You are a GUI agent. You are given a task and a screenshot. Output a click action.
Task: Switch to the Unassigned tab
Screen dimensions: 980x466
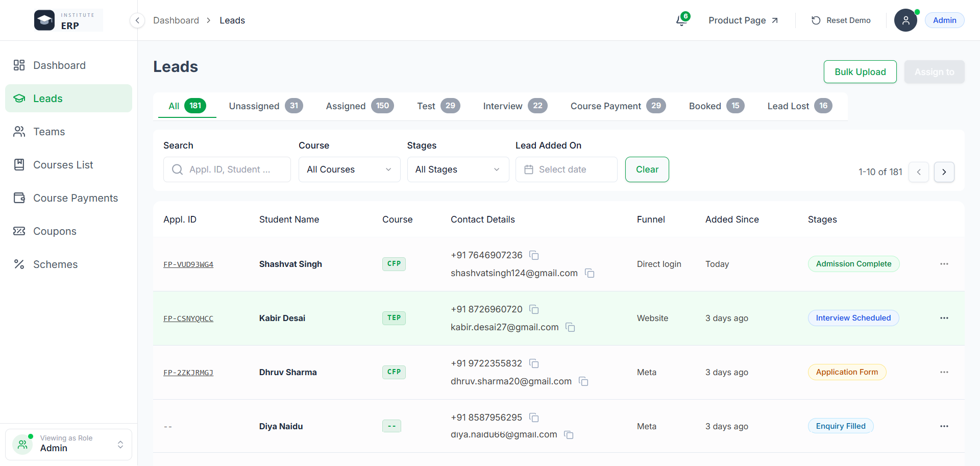(x=266, y=106)
